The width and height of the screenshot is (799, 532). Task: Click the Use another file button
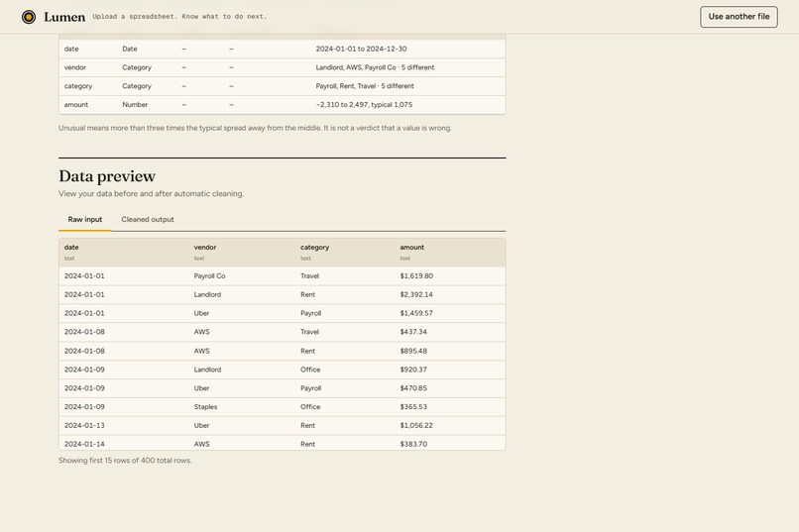739,17
